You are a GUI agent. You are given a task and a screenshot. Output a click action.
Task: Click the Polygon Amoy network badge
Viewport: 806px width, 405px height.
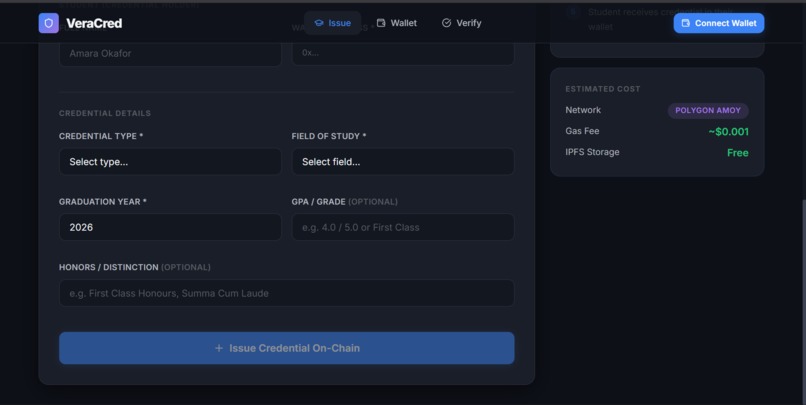(708, 111)
